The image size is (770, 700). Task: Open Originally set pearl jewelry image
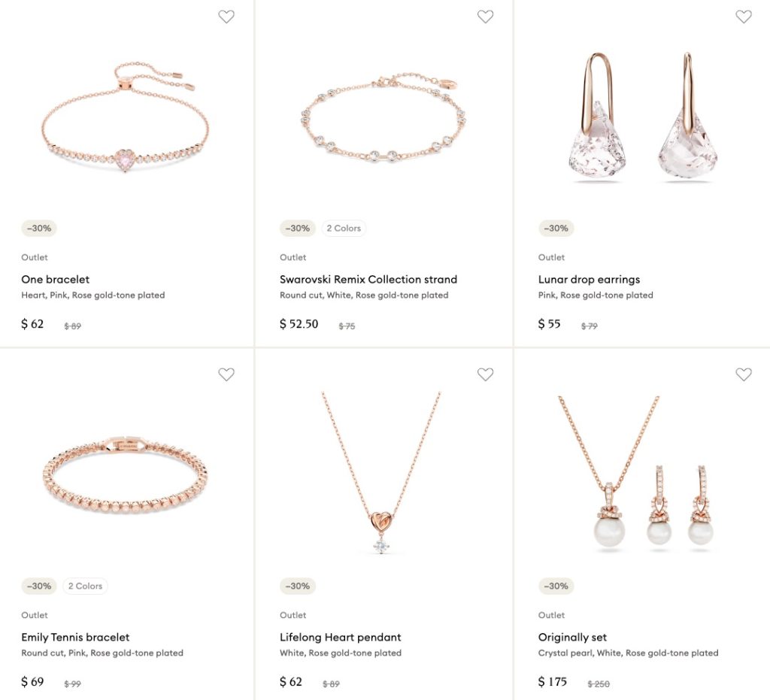click(x=636, y=472)
